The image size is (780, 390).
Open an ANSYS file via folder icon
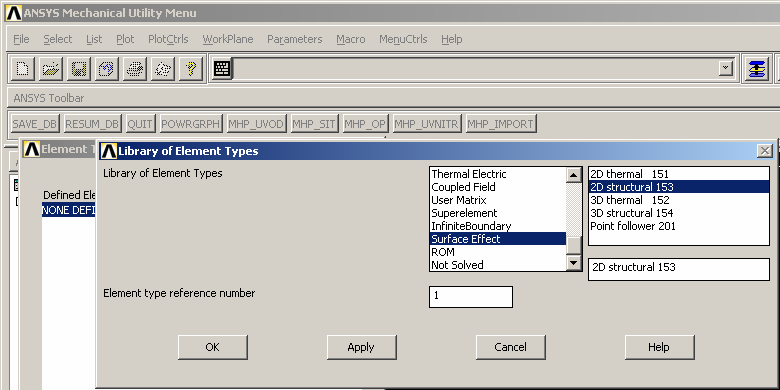(50, 69)
